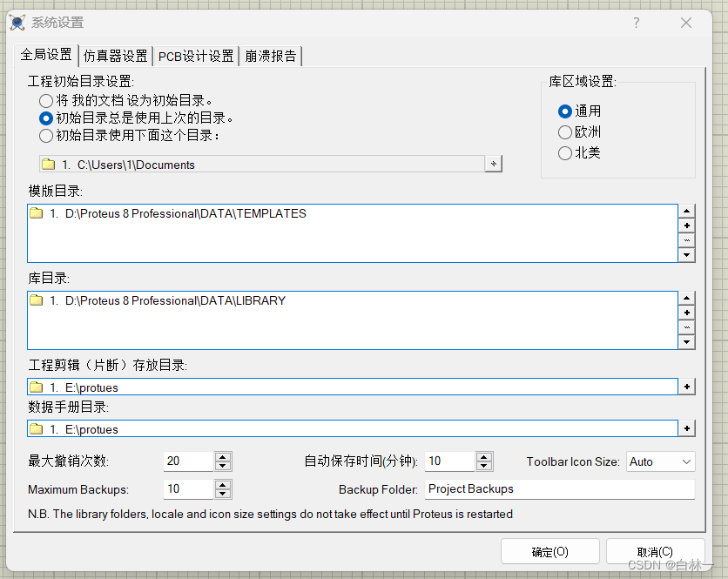Move library directory entry up
Image resolution: width=728 pixels, height=579 pixels.
tap(687, 298)
